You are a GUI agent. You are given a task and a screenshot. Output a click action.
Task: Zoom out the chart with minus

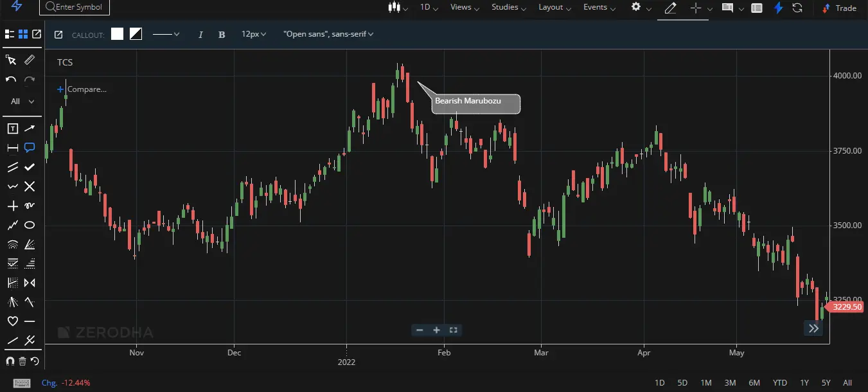click(x=420, y=330)
